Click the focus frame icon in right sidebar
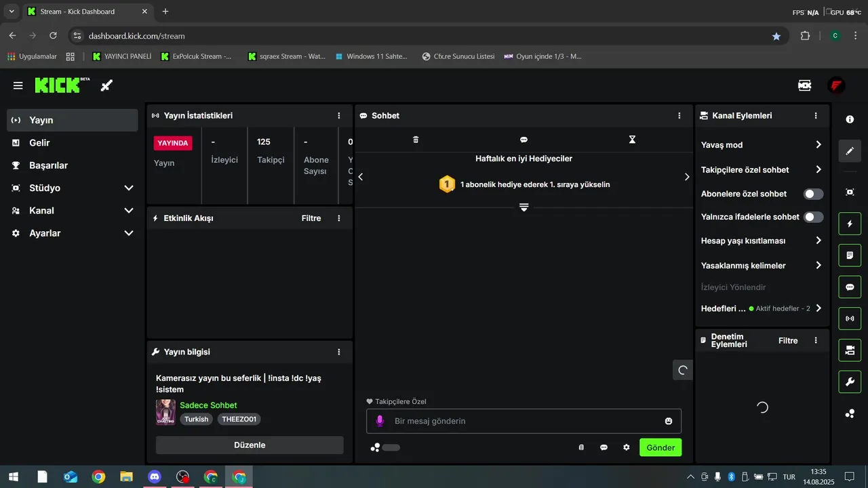Screen dimensions: 868x488 coord(850,192)
